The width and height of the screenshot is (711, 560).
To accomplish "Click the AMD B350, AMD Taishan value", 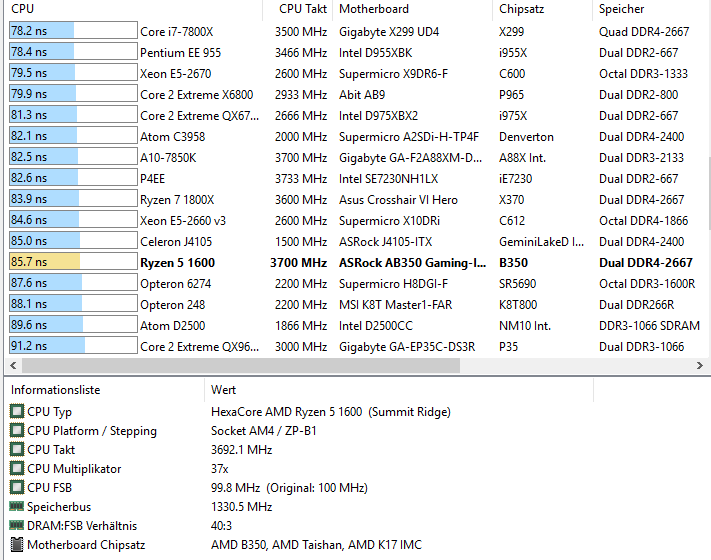I will [316, 545].
